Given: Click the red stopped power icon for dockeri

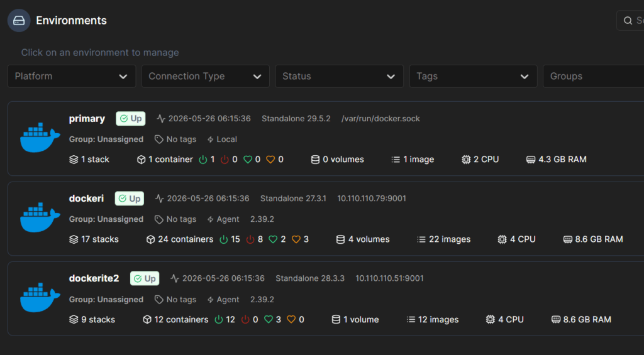Looking at the screenshot, I should click(x=250, y=239).
